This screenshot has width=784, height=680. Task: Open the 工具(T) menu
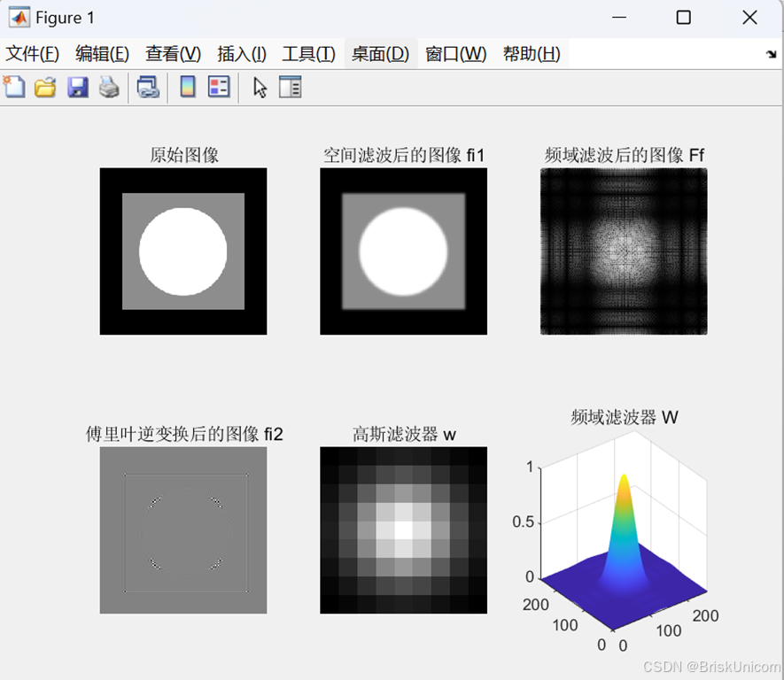coord(308,54)
